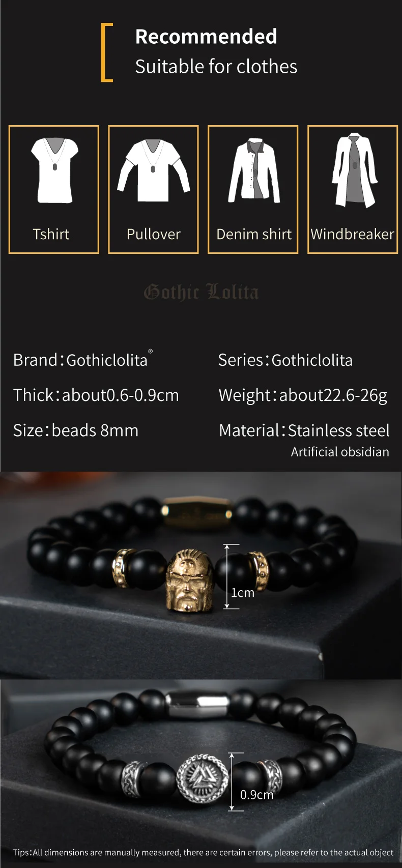Click the Gothic Lolita brand logo

point(201,292)
